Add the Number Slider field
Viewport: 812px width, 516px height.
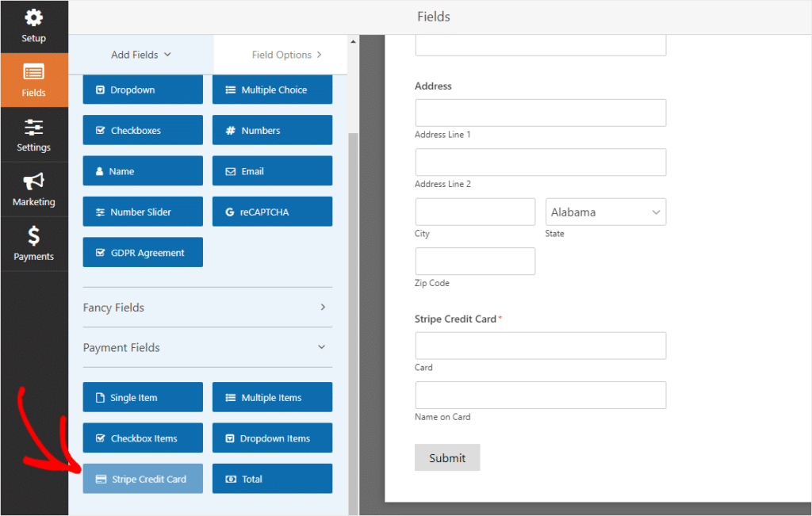(142, 211)
